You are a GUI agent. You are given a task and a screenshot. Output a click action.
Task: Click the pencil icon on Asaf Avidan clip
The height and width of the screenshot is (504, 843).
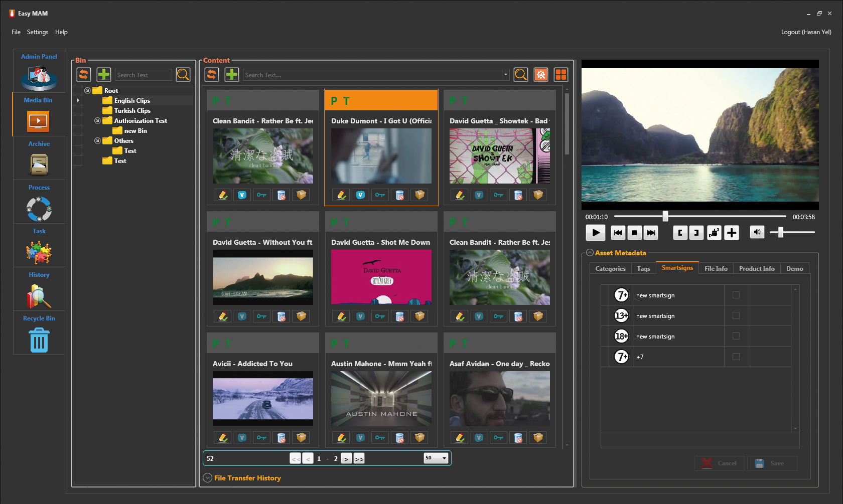(x=460, y=438)
